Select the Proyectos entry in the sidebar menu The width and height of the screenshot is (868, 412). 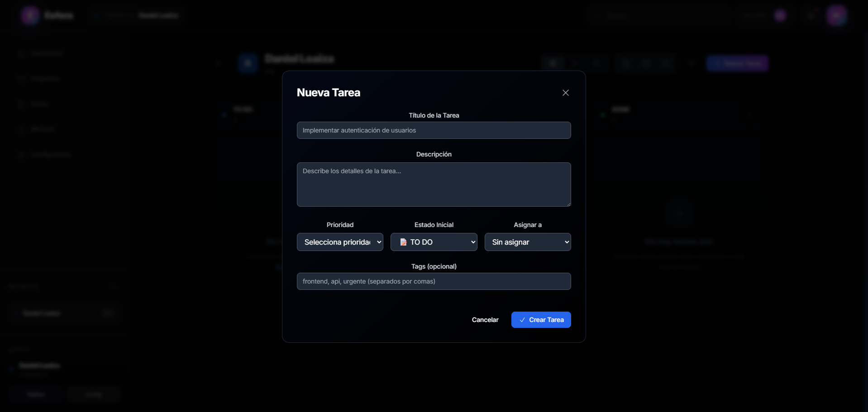pyautogui.click(x=45, y=78)
